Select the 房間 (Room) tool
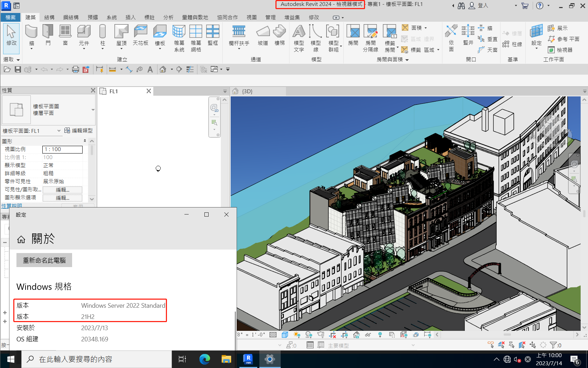Viewport: 588px width, 368px height. point(353,35)
